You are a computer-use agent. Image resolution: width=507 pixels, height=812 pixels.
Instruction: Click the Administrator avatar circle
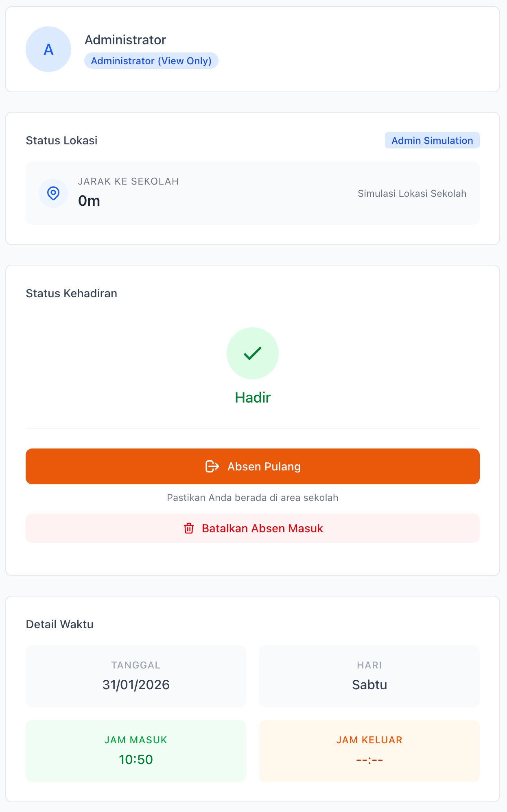(48, 50)
